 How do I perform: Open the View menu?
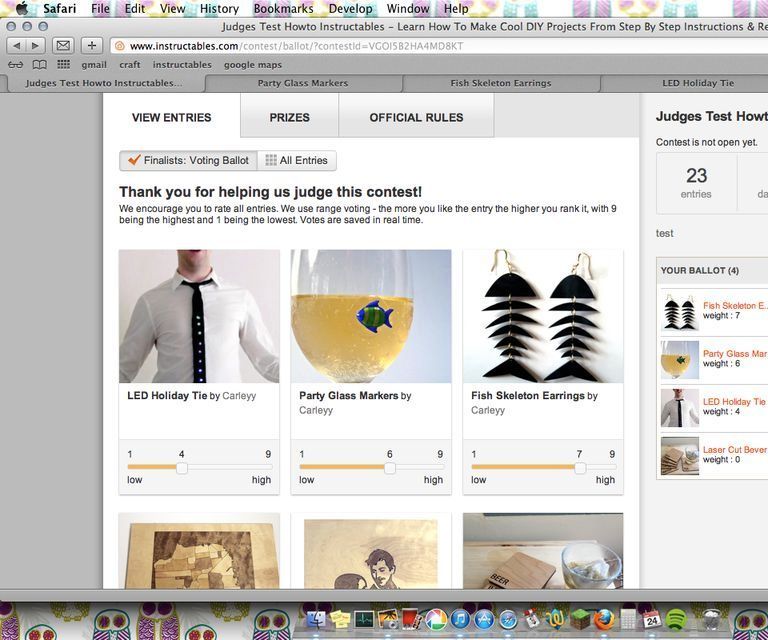tap(172, 8)
